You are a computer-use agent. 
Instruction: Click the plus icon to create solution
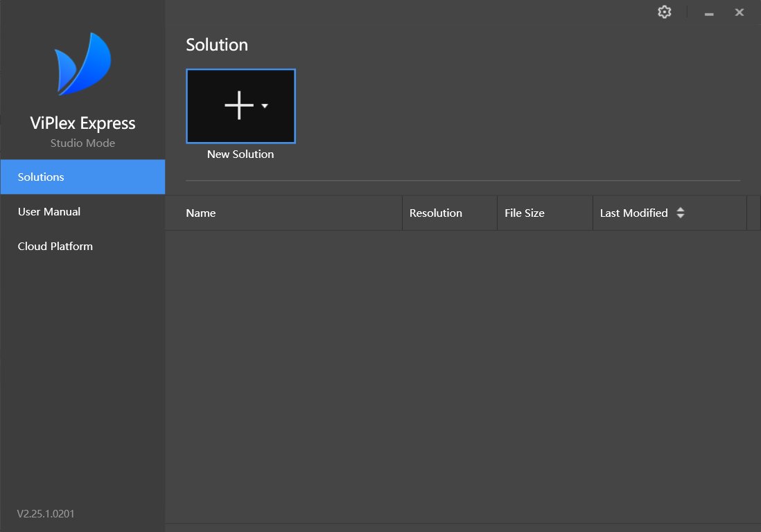(239, 105)
